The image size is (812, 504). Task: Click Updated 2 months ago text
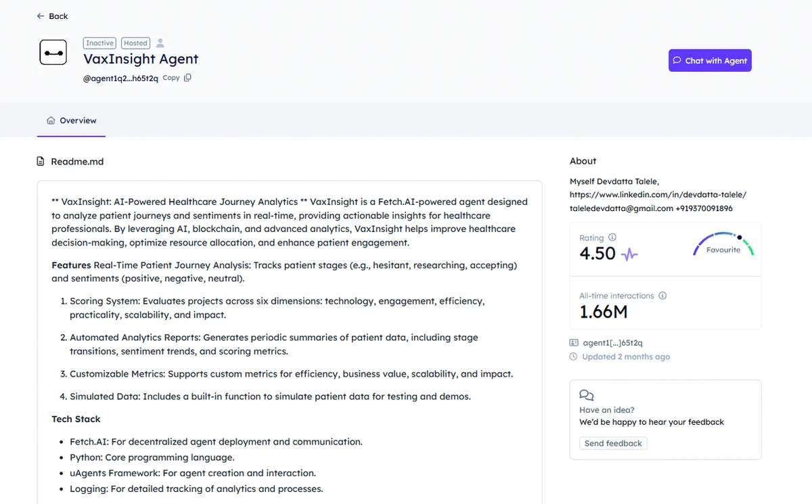click(x=626, y=357)
